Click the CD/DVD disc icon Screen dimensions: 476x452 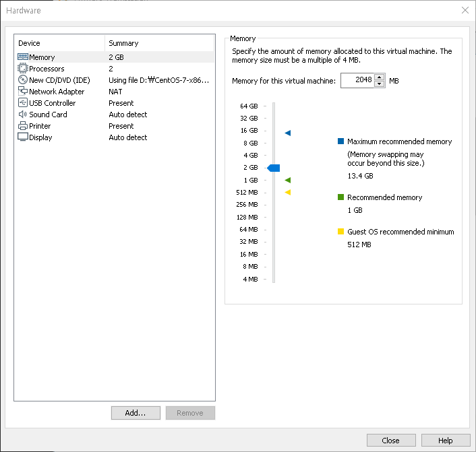[x=23, y=79]
